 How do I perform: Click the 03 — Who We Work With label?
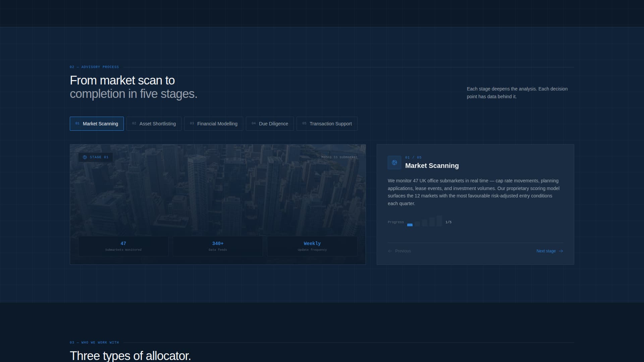coord(94,343)
